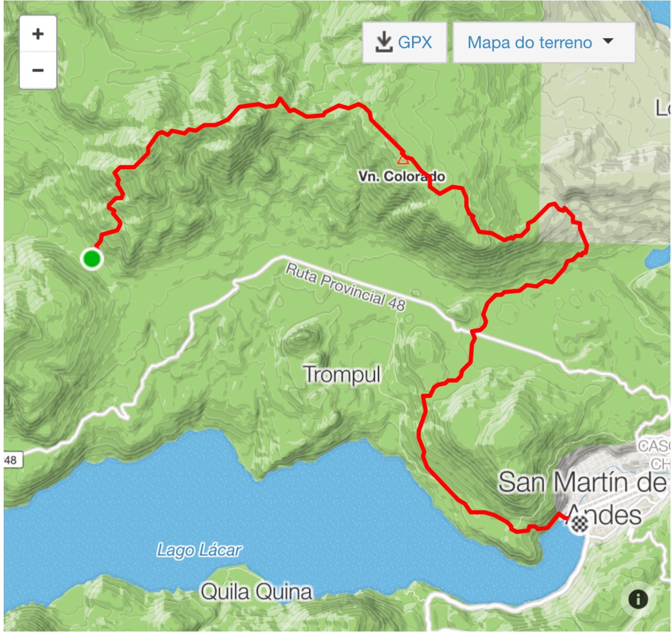
Task: Click the Ruta Provincial 48 road label
Action: tap(346, 287)
